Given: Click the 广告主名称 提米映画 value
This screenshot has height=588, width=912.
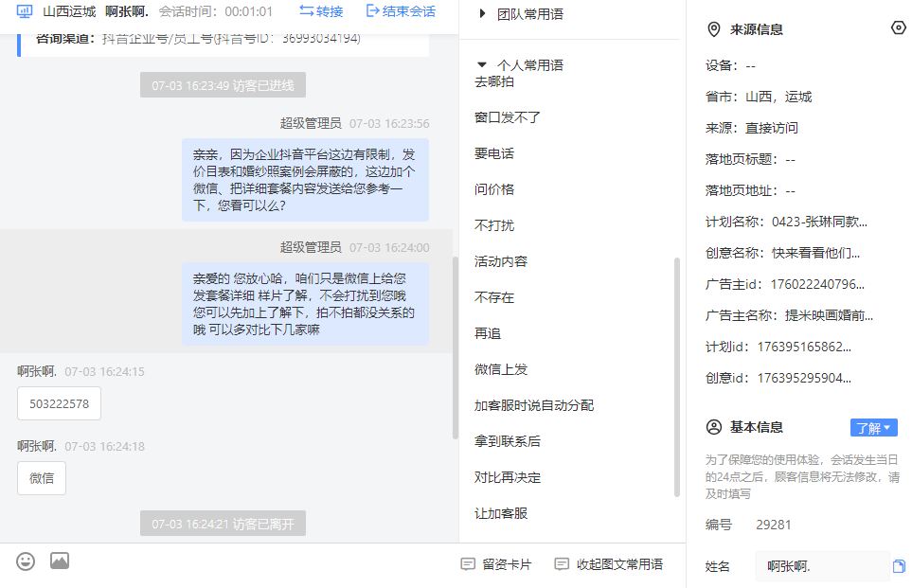Looking at the screenshot, I should [829, 316].
